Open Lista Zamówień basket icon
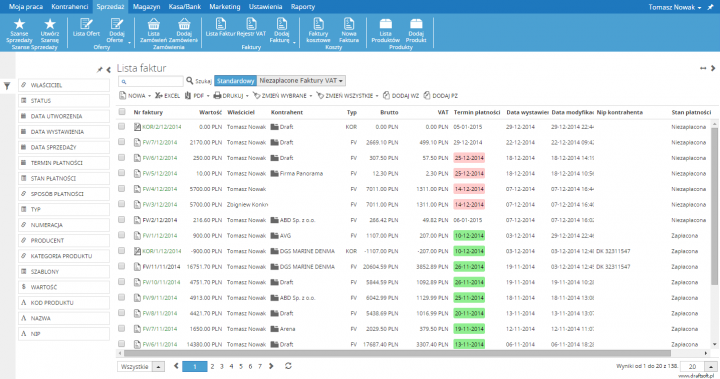This screenshot has width=720, height=379. (x=154, y=24)
